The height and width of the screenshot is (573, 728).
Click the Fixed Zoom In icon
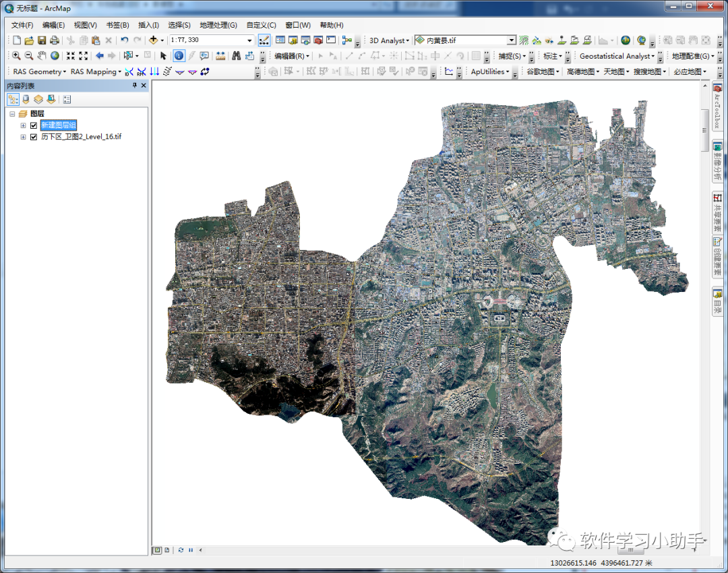pos(71,56)
